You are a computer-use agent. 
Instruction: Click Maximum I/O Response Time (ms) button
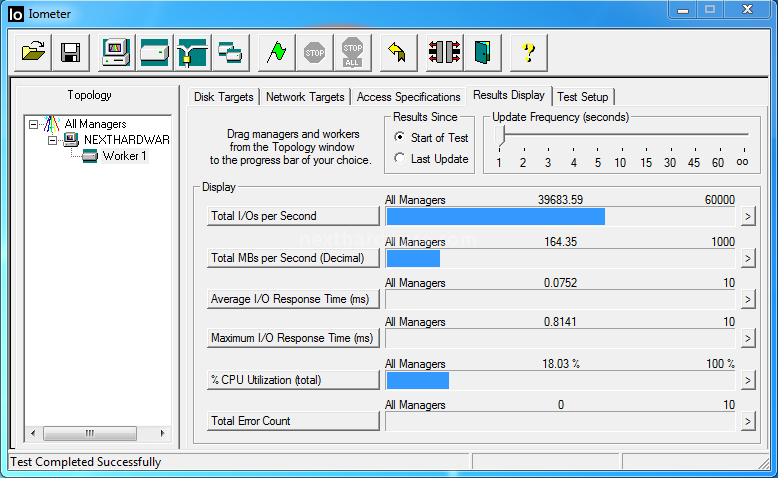click(x=293, y=338)
